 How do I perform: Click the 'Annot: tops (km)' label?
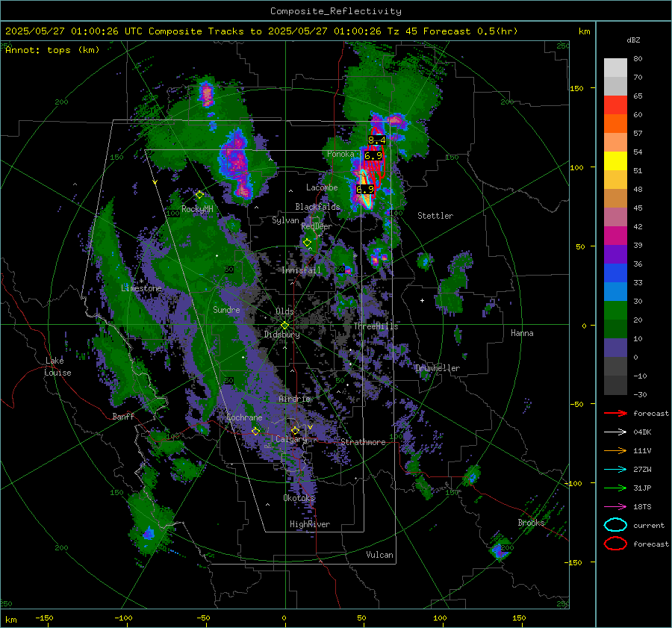coord(52,50)
